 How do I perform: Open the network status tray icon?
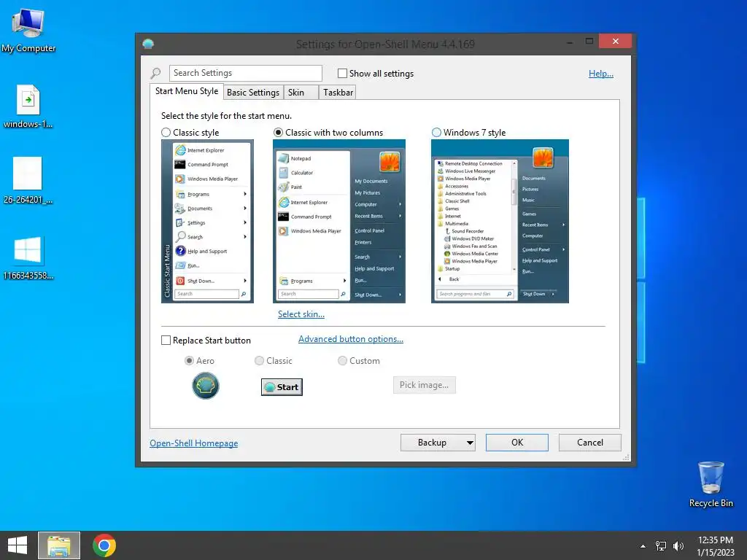pyautogui.click(x=661, y=546)
